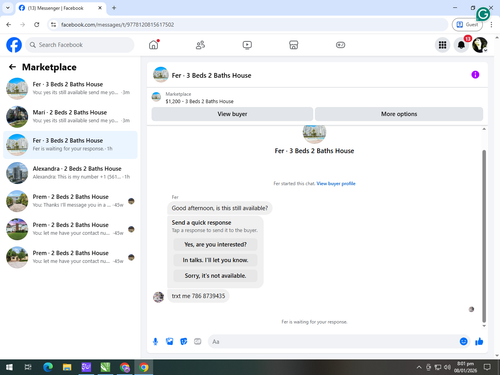The image size is (500, 375).
Task: Reload the page with the browser refresh icon
Action: [x=37, y=24]
